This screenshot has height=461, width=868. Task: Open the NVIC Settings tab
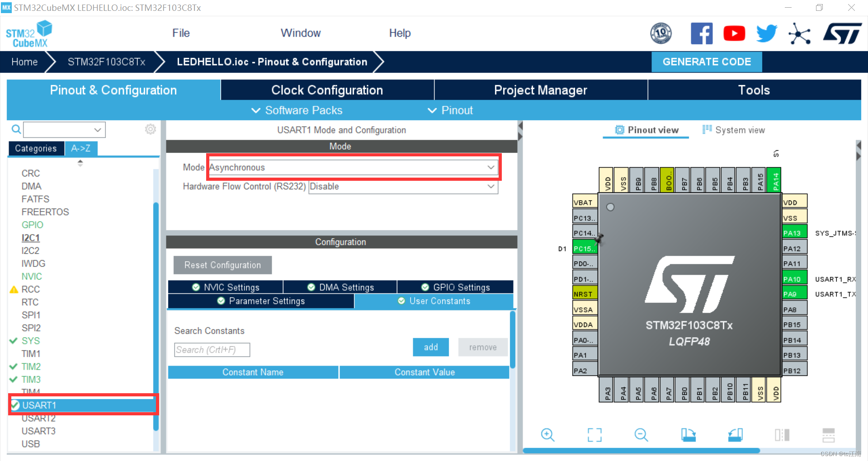226,287
